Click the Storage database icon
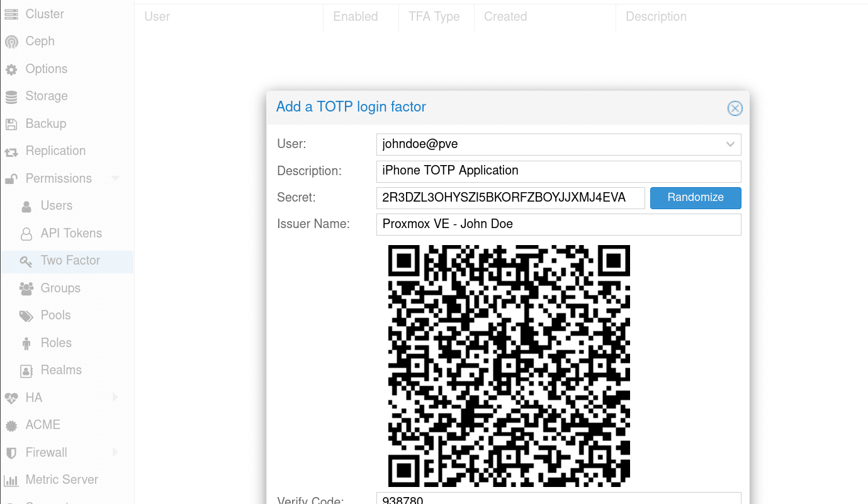This screenshot has height=504, width=868. (x=11, y=96)
